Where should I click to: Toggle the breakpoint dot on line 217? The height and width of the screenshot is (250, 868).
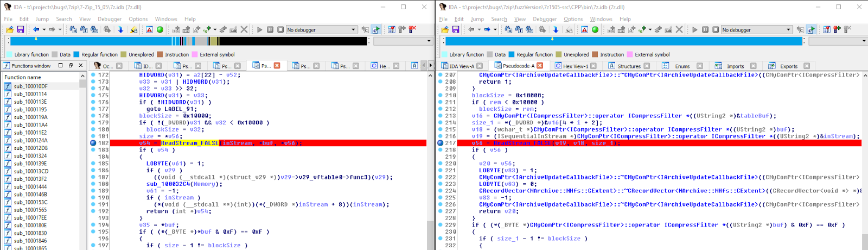point(440,143)
